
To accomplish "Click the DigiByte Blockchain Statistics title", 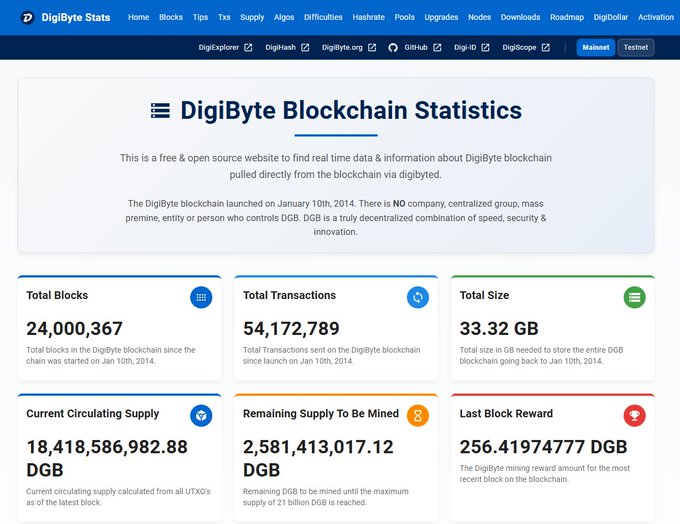I will 351,110.
